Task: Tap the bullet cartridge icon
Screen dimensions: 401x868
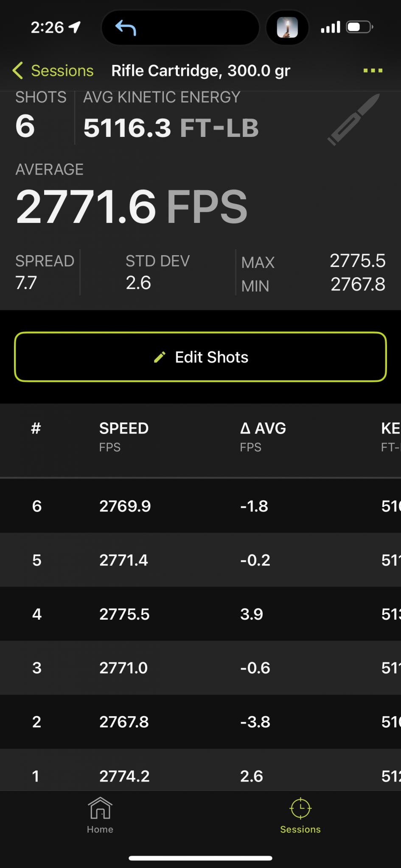Action: point(353,120)
